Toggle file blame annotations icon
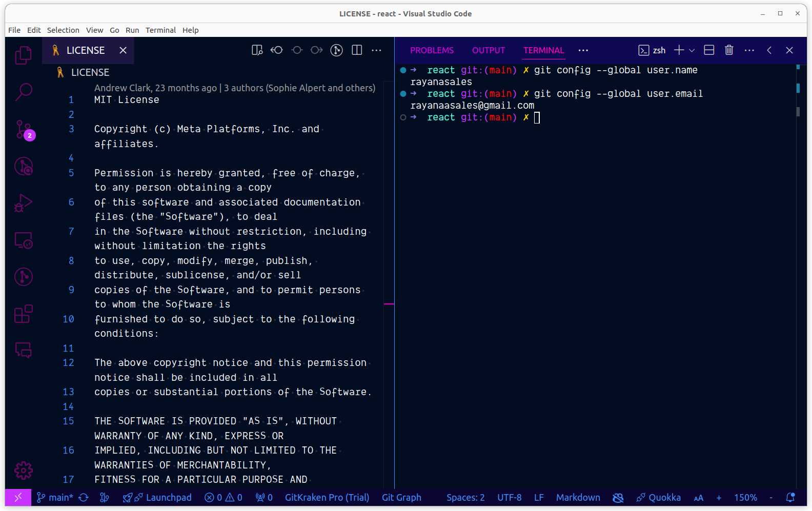 pos(337,50)
